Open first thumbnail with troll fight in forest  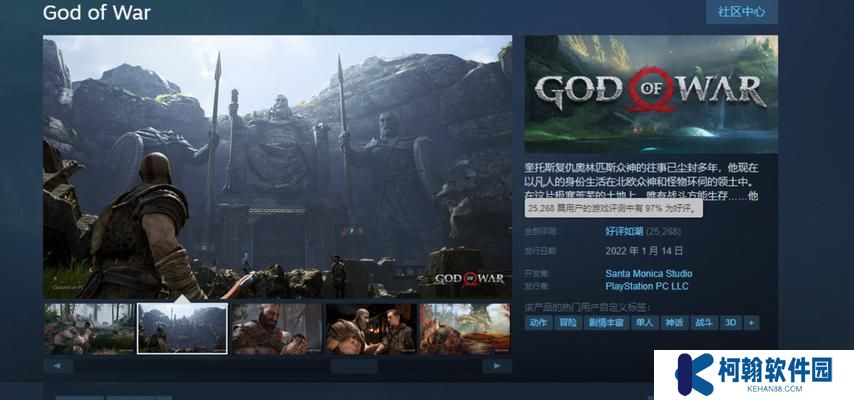[89, 329]
